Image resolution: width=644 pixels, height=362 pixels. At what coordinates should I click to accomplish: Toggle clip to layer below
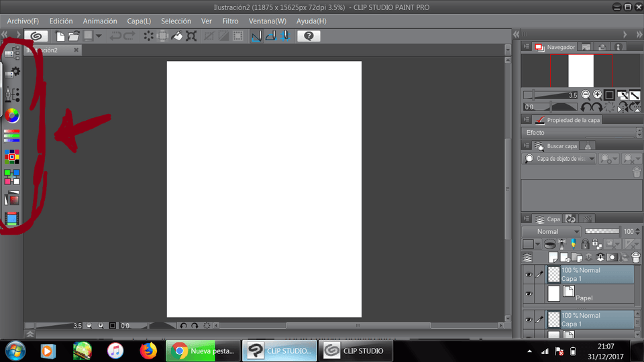pyautogui.click(x=550, y=244)
